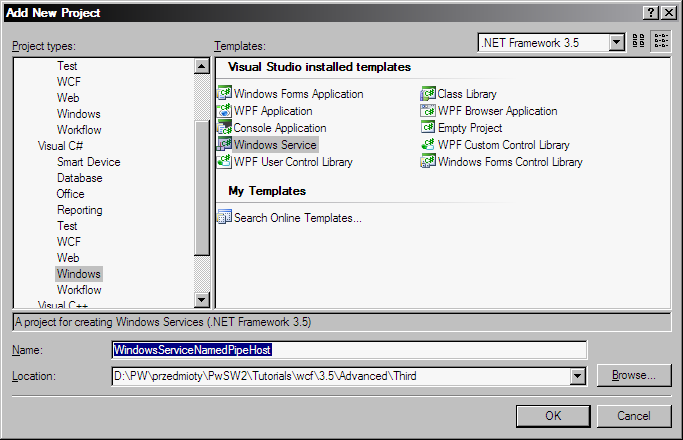683x440 pixels.
Task: Click the Empty Project label
Action: click(470, 128)
